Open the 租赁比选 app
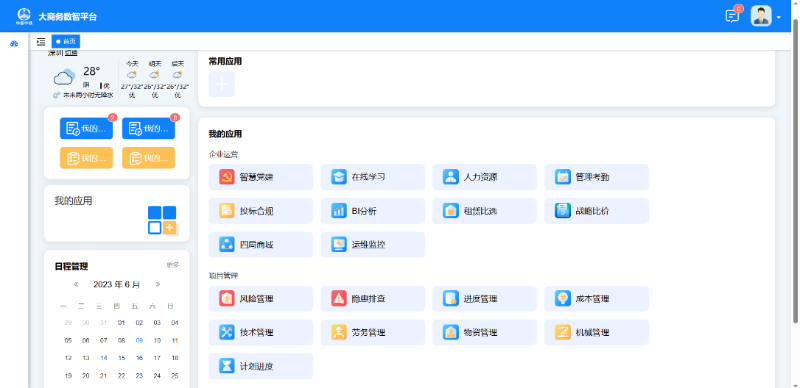800x388 pixels. click(x=485, y=211)
